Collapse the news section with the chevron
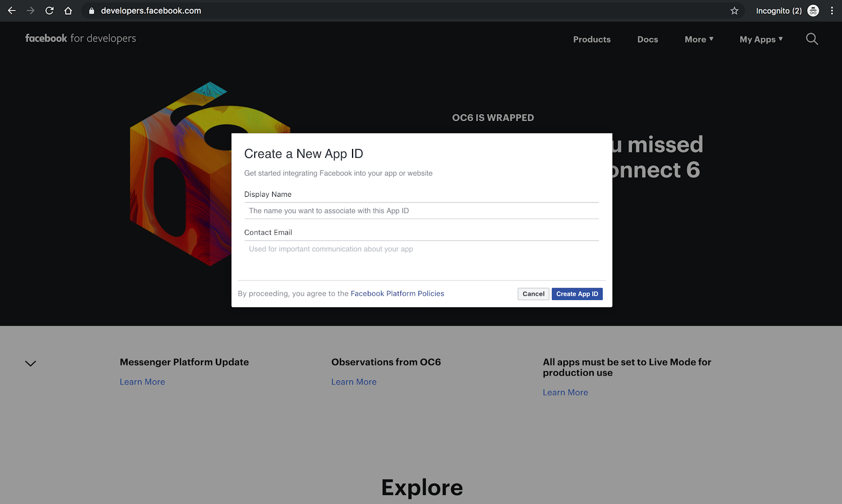Screen dimensions: 842x504 31,364
